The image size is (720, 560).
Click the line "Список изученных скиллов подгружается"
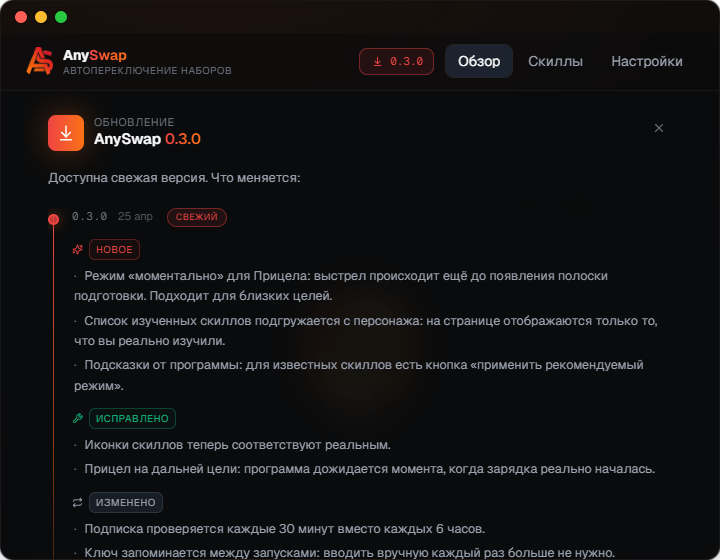366,330
